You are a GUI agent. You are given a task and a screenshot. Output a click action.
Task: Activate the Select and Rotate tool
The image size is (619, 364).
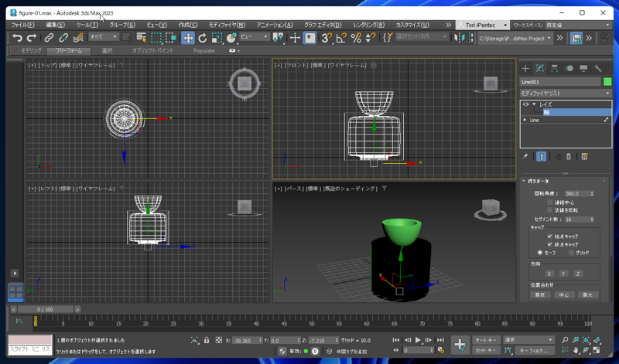coord(203,38)
